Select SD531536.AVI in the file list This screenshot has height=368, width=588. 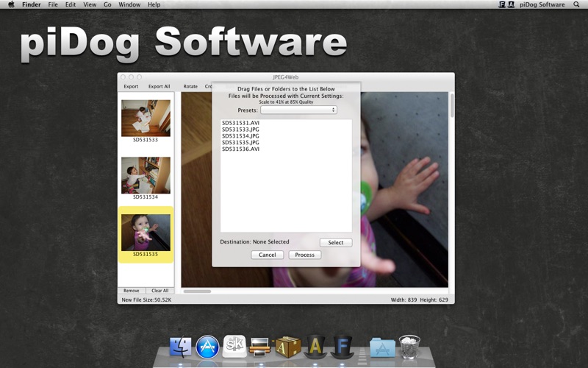pyautogui.click(x=240, y=149)
